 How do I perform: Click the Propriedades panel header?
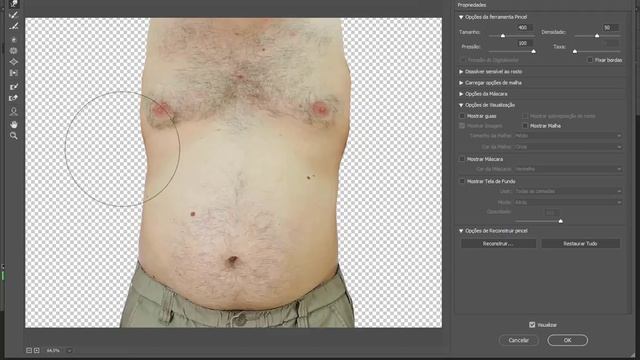(472, 5)
